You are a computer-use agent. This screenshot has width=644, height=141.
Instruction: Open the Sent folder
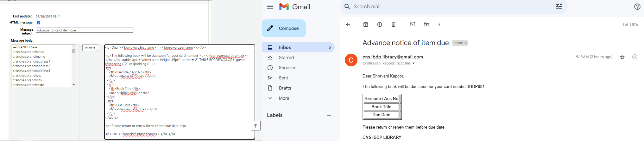(283, 78)
